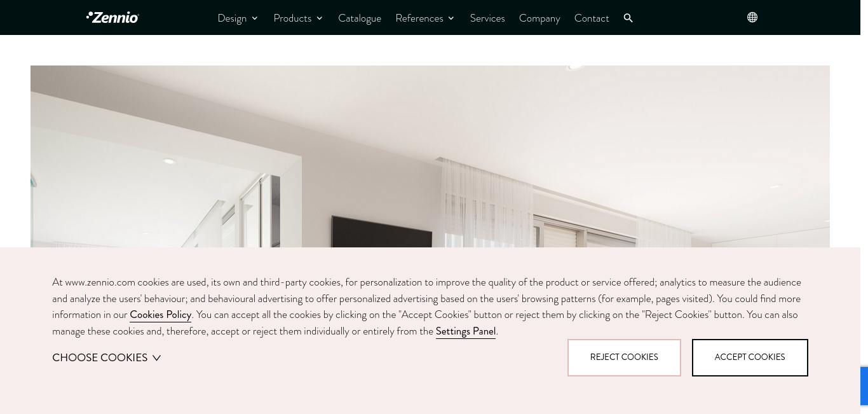The width and height of the screenshot is (868, 414).
Task: Click the chevron next to Products
Action: point(320,18)
